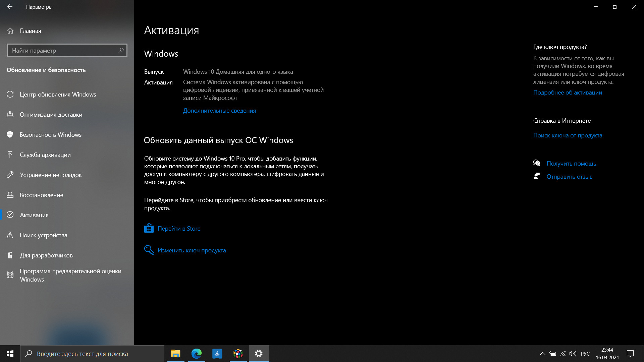Open Подробнее об активации link
The height and width of the screenshot is (362, 644).
tap(568, 93)
